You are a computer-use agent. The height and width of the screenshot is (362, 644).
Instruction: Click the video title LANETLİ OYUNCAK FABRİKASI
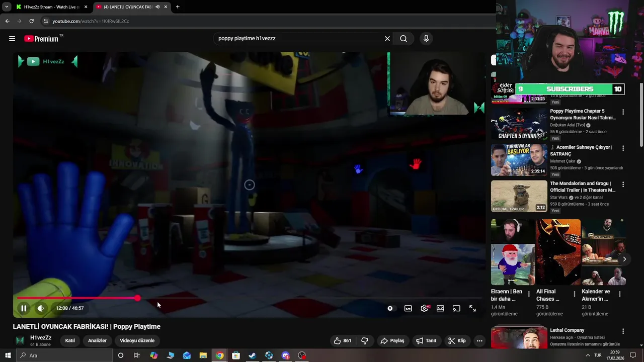[87, 326]
